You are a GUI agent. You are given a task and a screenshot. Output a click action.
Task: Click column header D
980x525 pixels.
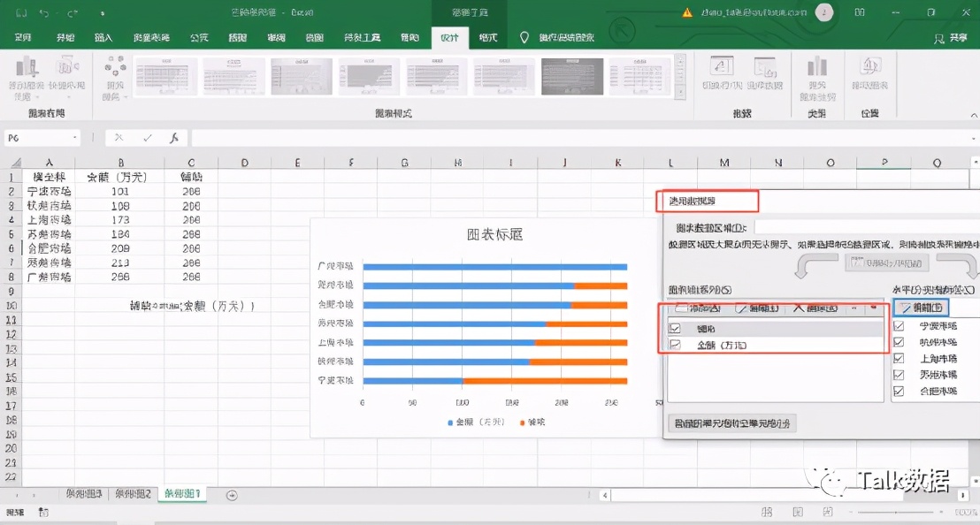click(244, 163)
